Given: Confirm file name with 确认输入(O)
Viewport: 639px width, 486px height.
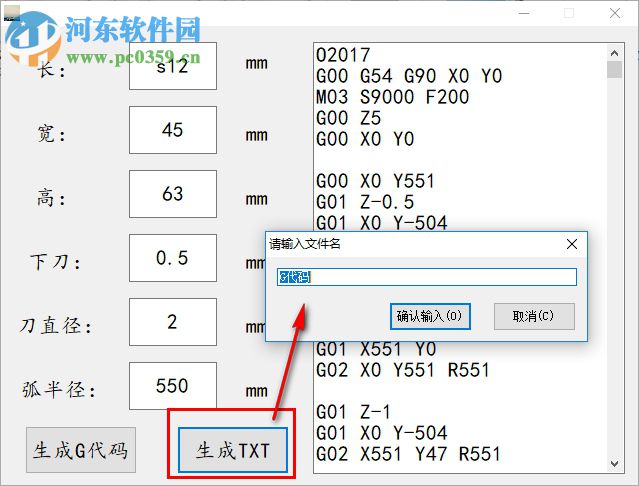Looking at the screenshot, I should coord(430,316).
